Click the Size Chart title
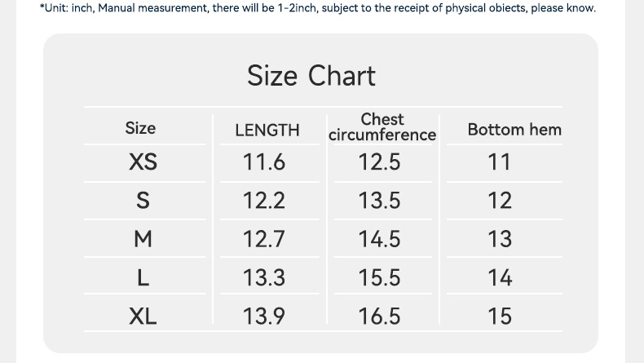Image resolution: width=644 pixels, height=363 pixels. coord(311,76)
